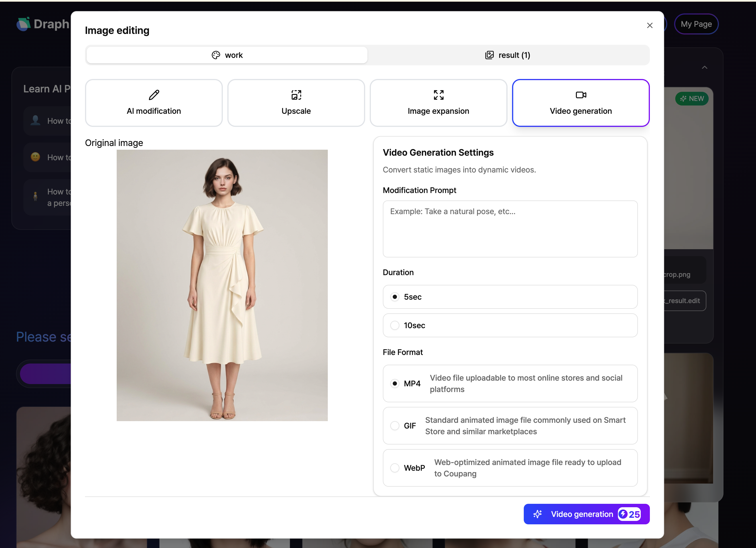Click the smiley face tutorial item in background
756x548 pixels.
pyautogui.click(x=47, y=157)
